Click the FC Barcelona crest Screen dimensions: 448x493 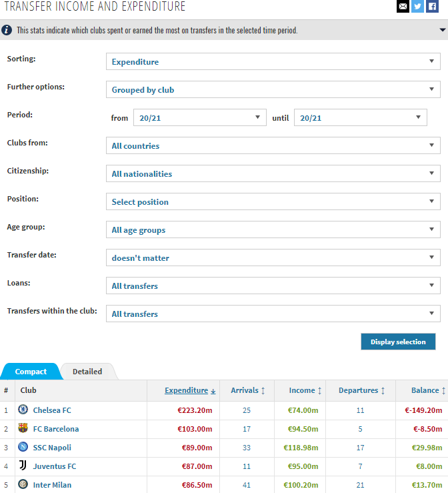[x=23, y=428]
